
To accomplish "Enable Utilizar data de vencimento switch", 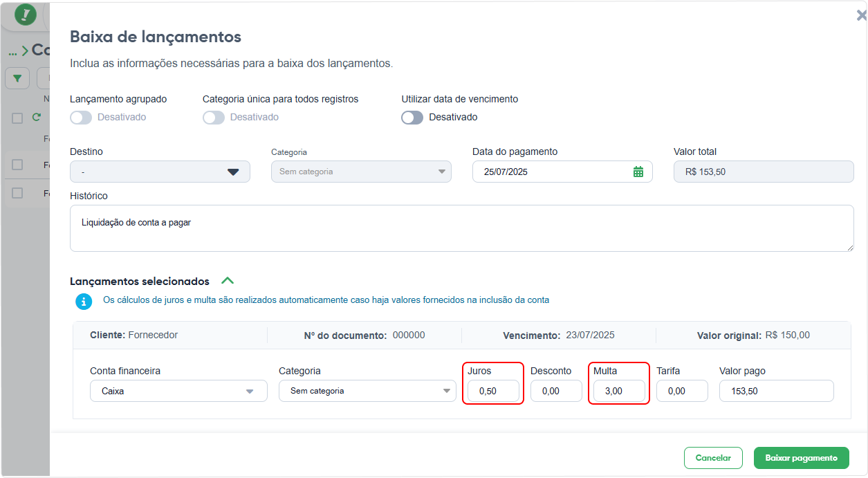I will [x=412, y=118].
